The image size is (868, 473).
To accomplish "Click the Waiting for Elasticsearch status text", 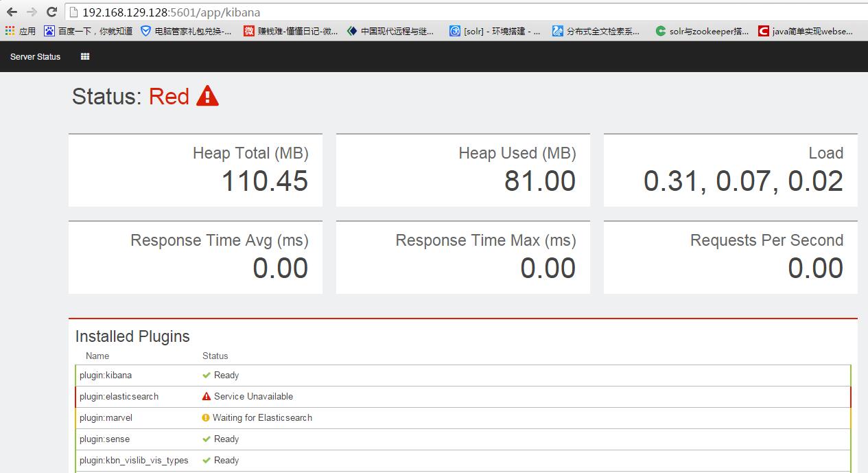I will pyautogui.click(x=262, y=418).
